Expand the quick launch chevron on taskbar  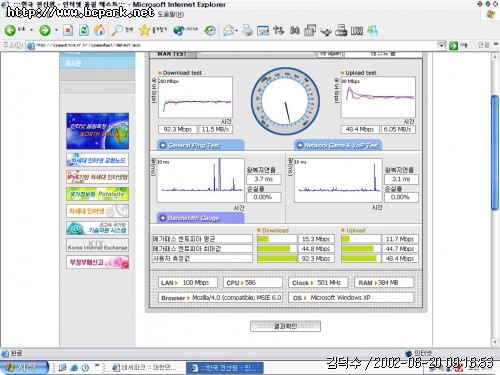pyautogui.click(x=97, y=366)
